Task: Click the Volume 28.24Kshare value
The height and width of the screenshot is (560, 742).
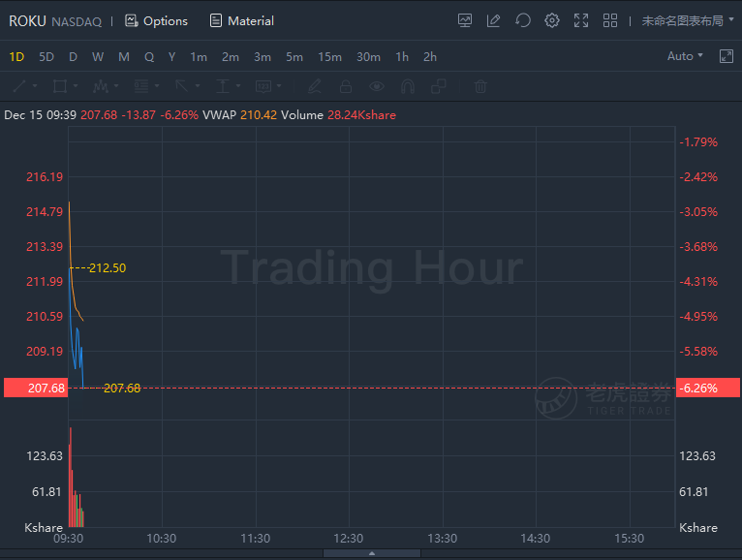Action: (361, 115)
